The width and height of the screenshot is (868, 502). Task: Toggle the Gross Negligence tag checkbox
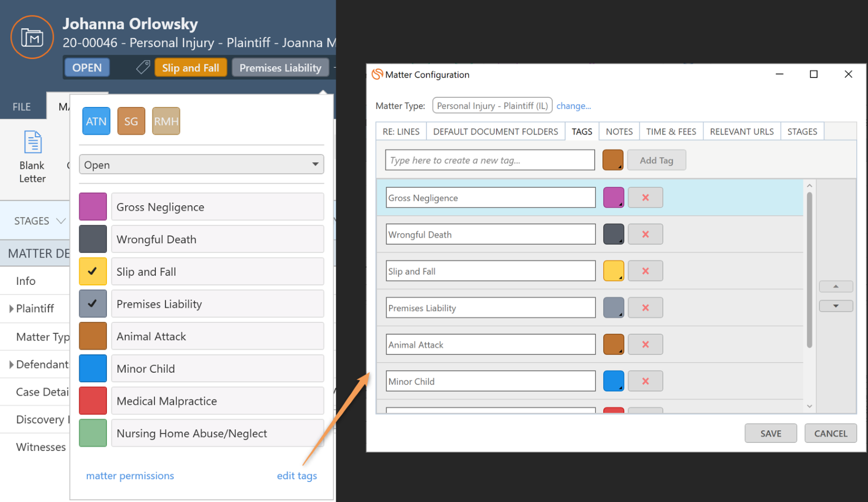tap(93, 207)
